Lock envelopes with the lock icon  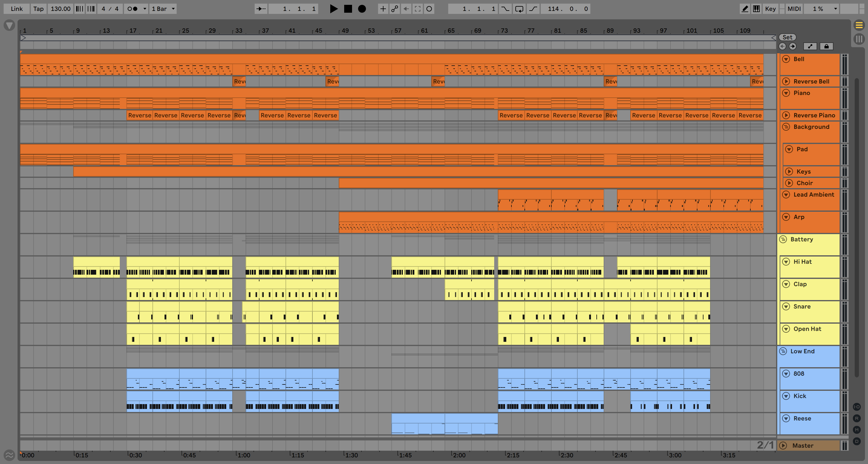coord(826,46)
